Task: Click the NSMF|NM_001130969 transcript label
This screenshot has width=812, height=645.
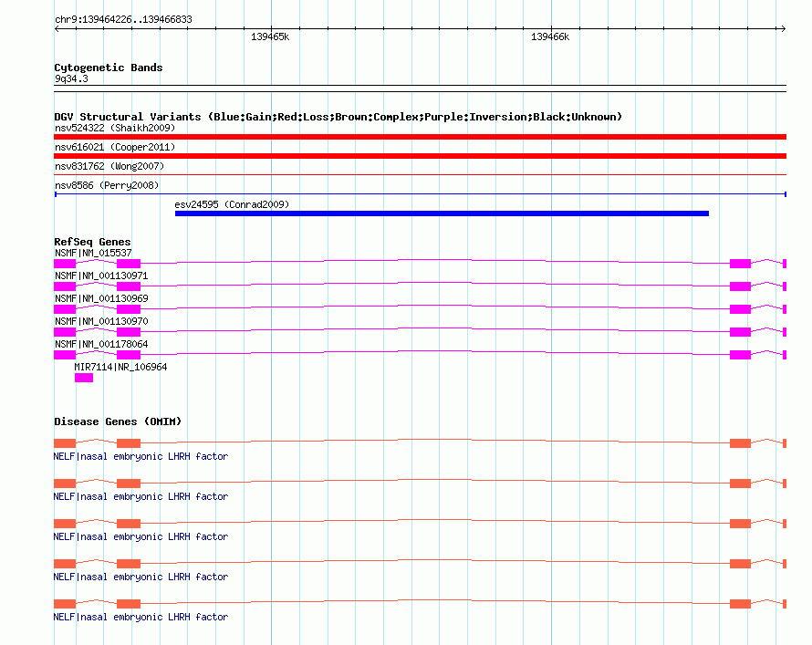Action: 101,298
